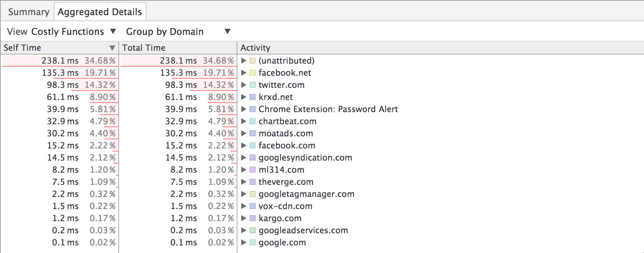Viewport: 644px width, 253px height.
Task: Select the googlesyndication.com row
Action: pos(305,158)
